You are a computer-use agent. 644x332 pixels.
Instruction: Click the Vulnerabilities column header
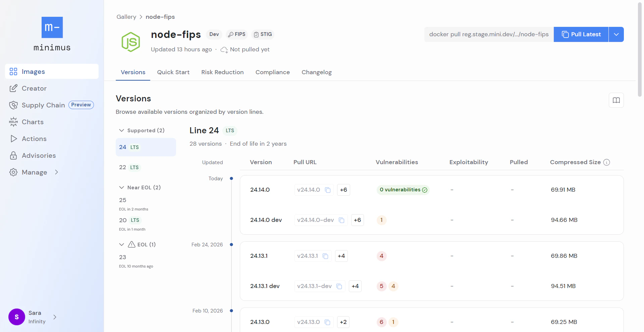pyautogui.click(x=397, y=162)
